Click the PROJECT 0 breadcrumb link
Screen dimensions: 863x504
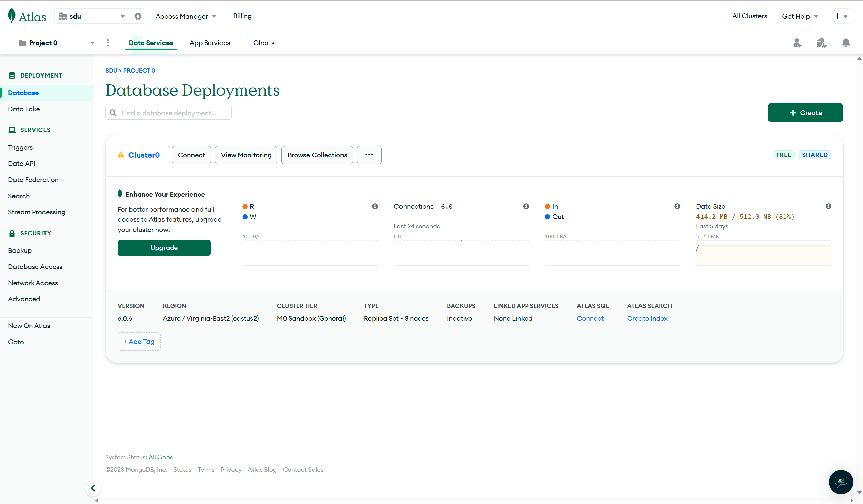point(139,70)
